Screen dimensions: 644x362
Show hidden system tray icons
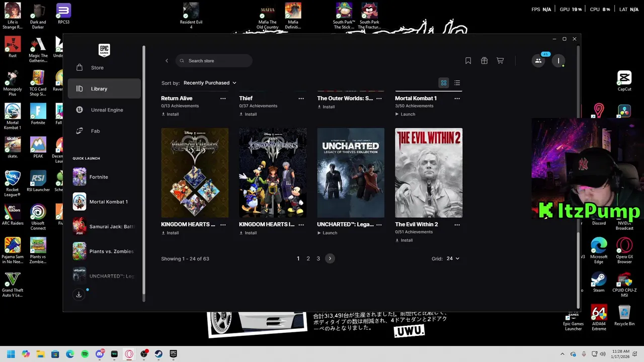click(562, 354)
